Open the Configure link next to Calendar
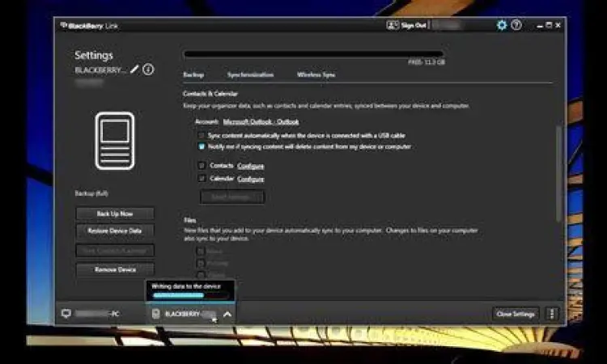This screenshot has height=364, width=607. coord(250,179)
